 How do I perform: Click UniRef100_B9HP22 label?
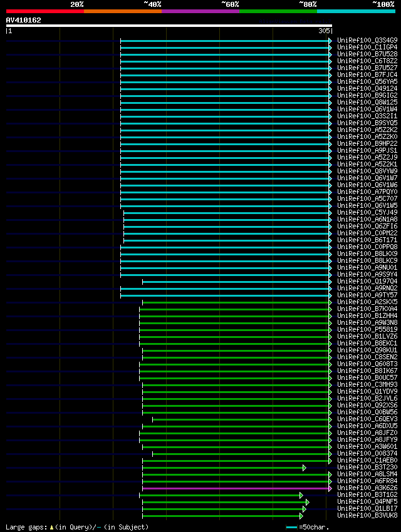pos(367,143)
